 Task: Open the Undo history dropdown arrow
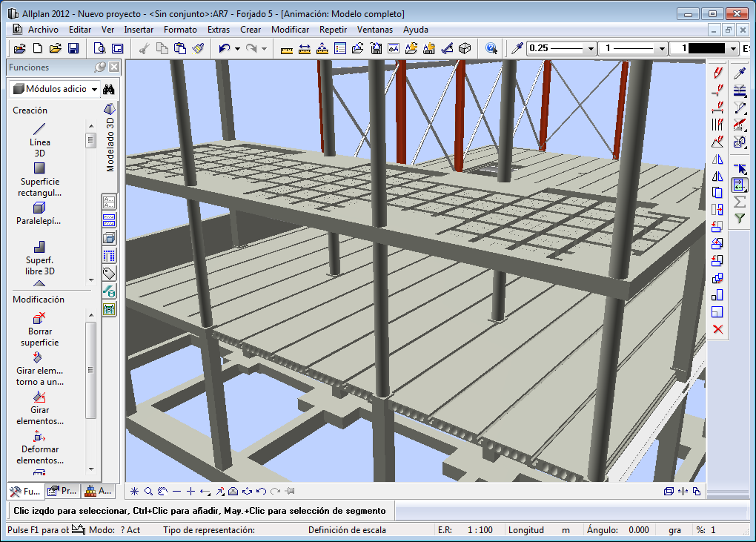tap(237, 49)
